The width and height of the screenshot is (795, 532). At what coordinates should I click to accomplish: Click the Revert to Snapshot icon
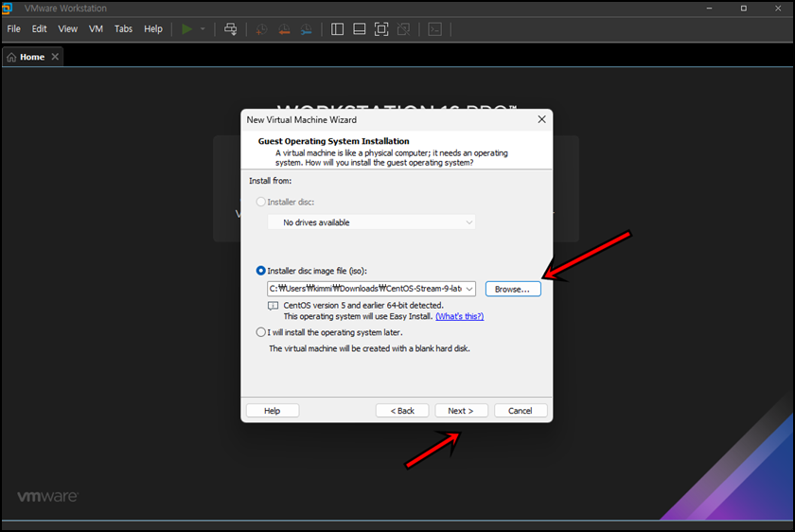[x=284, y=29]
